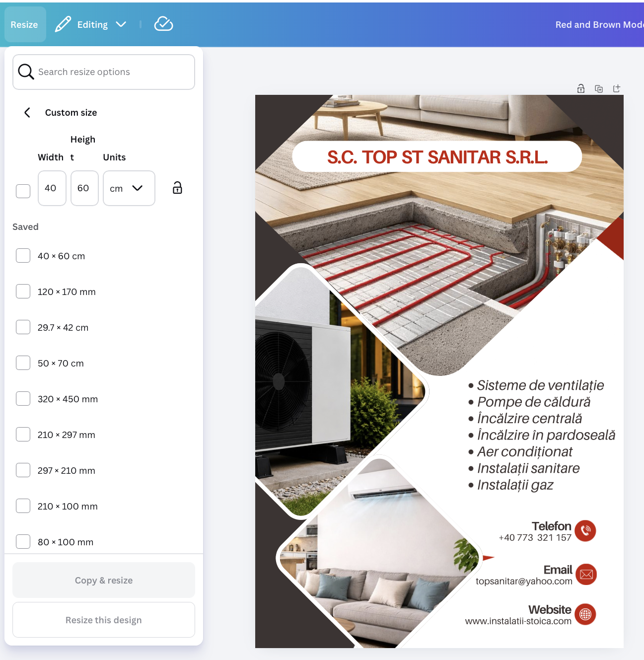Click the document title Red and Brown
This screenshot has height=660, width=644.
point(599,24)
